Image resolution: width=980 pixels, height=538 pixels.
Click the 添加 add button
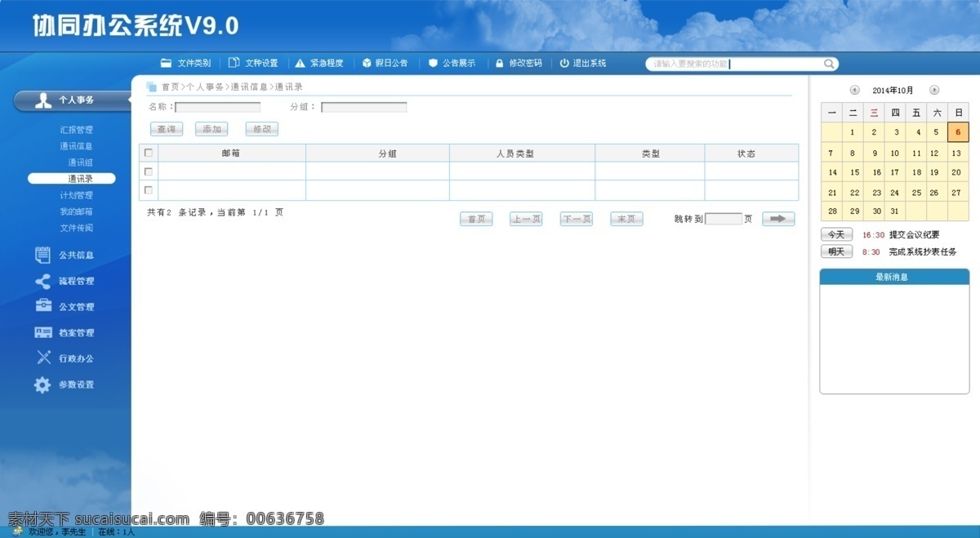pos(212,129)
